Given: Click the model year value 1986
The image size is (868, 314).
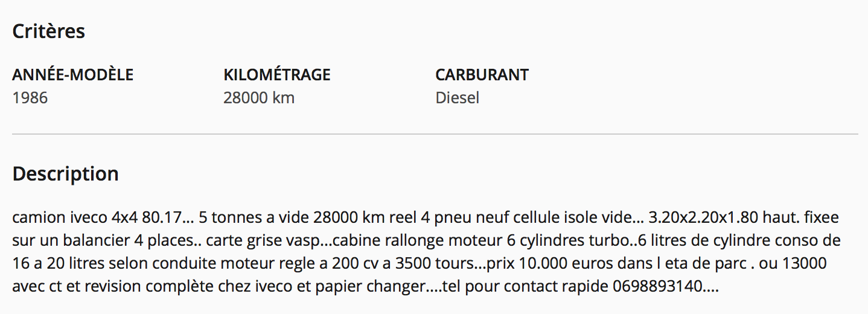Looking at the screenshot, I should pyautogui.click(x=30, y=97).
